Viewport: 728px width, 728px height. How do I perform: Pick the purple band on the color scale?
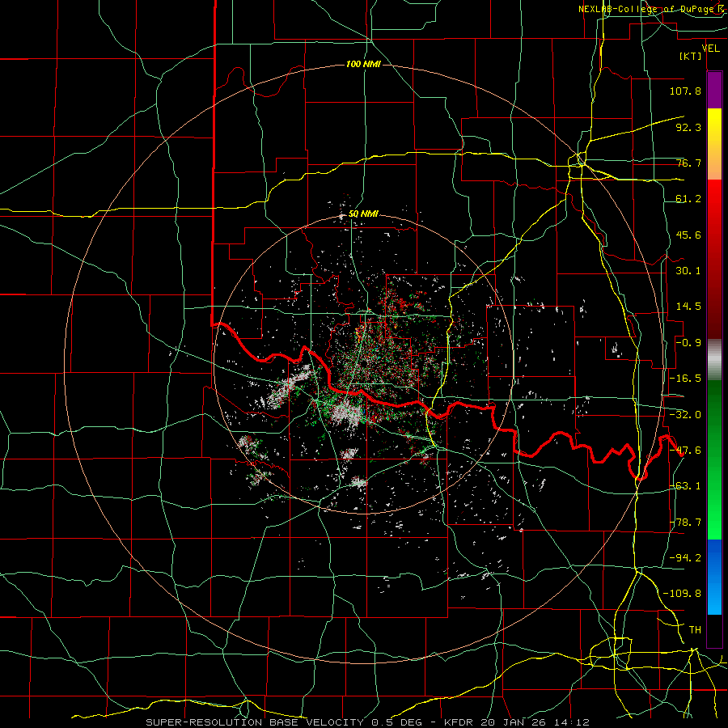(714, 90)
